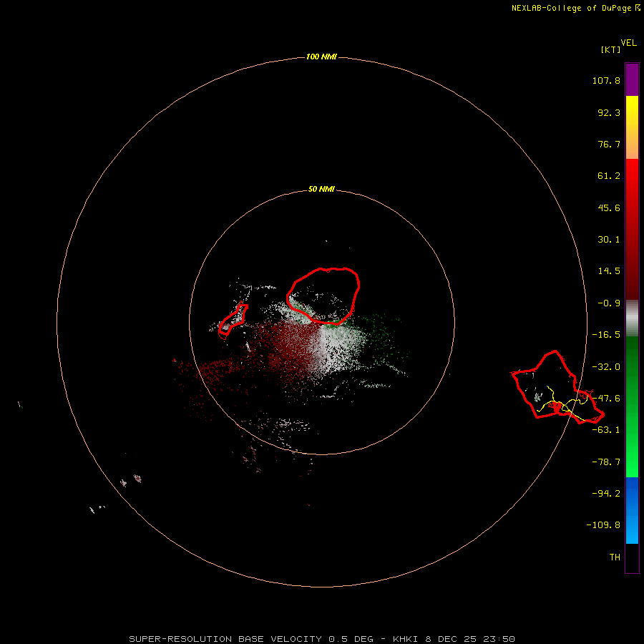Select the 76.7 velocity scale value

pyautogui.click(x=609, y=144)
